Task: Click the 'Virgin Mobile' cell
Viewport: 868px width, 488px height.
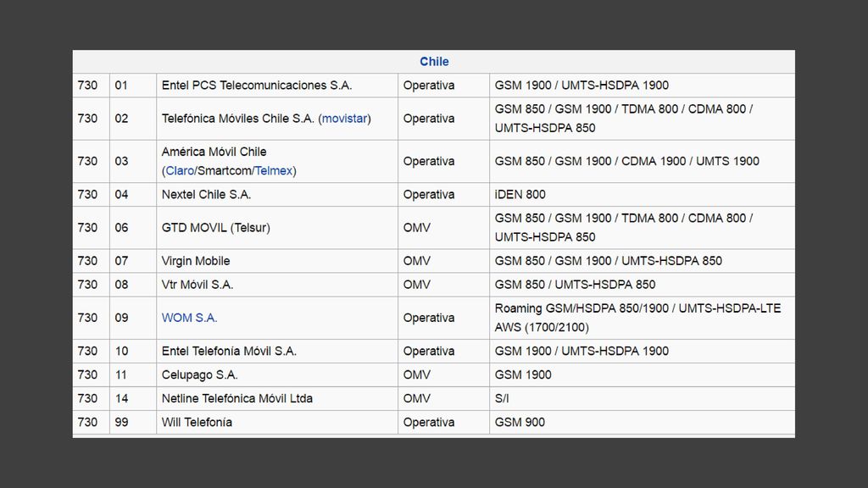Action: tap(277, 261)
